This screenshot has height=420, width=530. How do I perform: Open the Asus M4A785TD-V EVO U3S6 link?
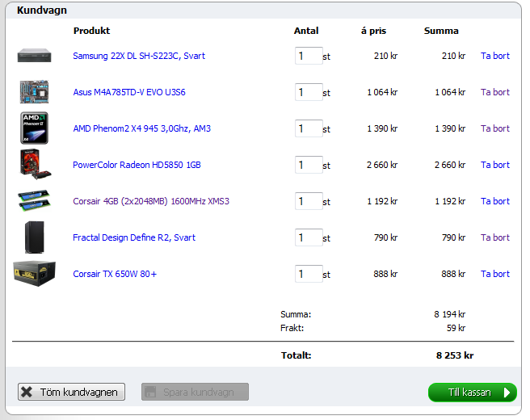pyautogui.click(x=129, y=92)
